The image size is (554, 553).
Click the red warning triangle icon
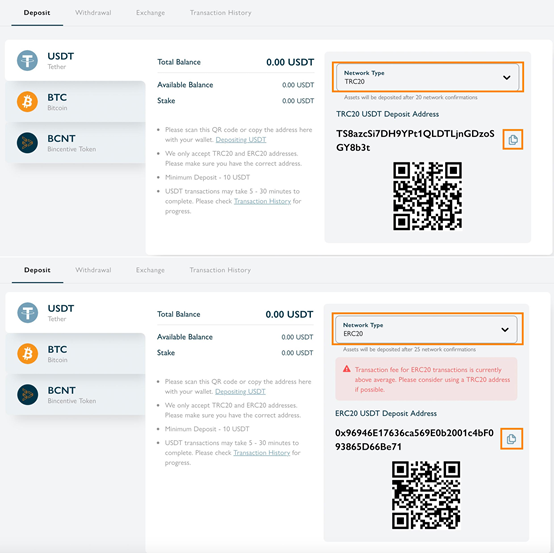[347, 369]
